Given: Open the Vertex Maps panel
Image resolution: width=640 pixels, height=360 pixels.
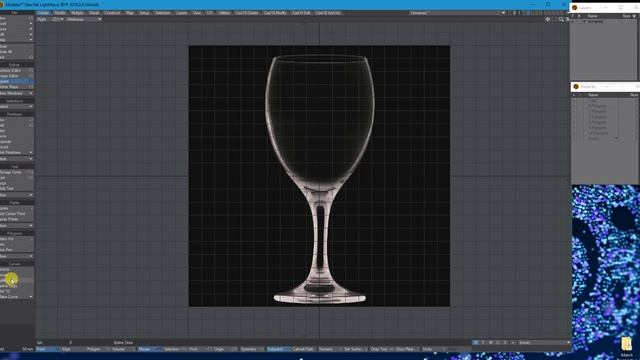Looking at the screenshot, I should tap(16, 87).
